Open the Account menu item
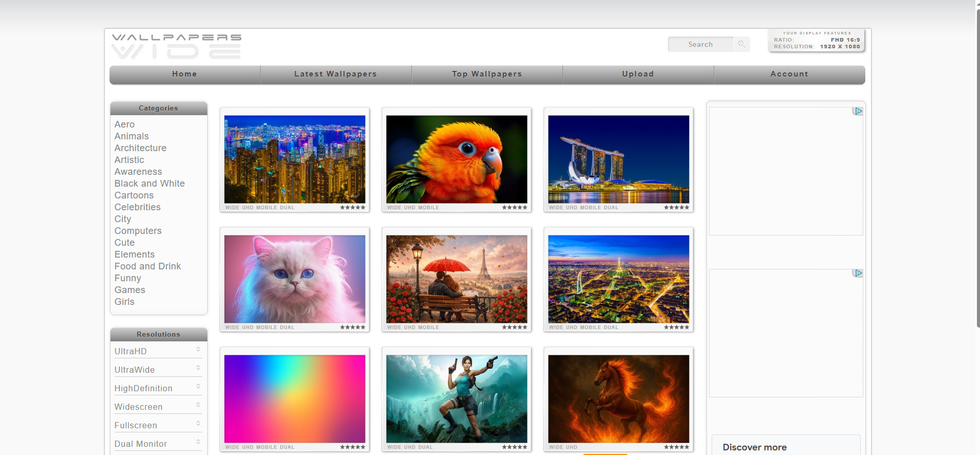 coord(789,74)
